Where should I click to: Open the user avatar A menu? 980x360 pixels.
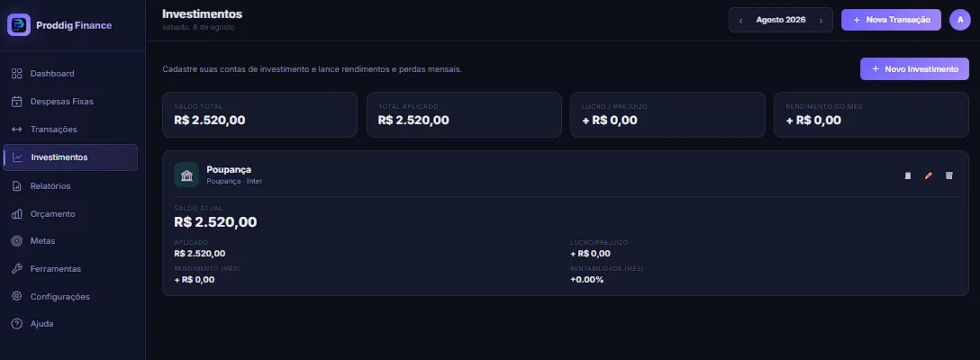point(960,20)
